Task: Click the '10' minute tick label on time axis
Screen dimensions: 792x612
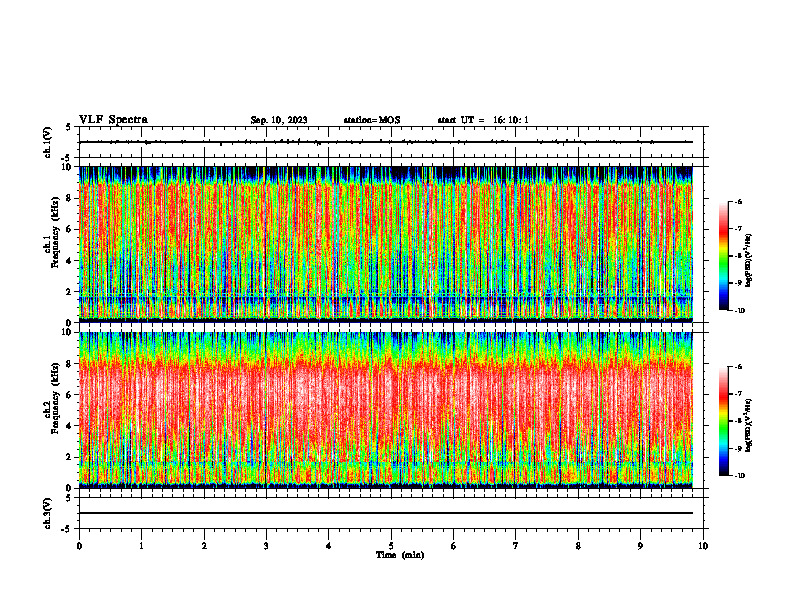Action: point(703,546)
